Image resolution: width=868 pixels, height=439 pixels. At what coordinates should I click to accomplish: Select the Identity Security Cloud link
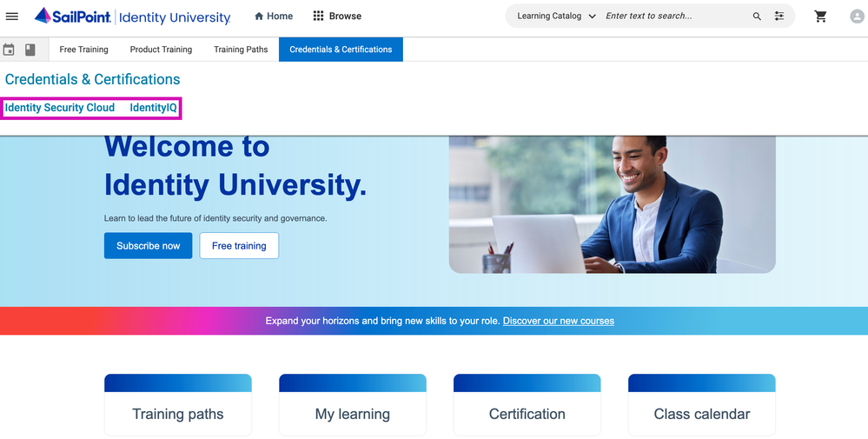pos(60,108)
